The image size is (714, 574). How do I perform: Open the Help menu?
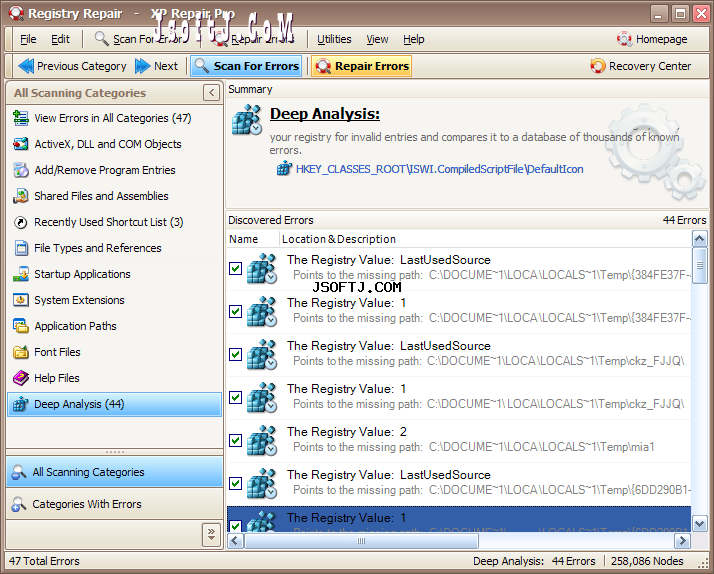point(413,39)
